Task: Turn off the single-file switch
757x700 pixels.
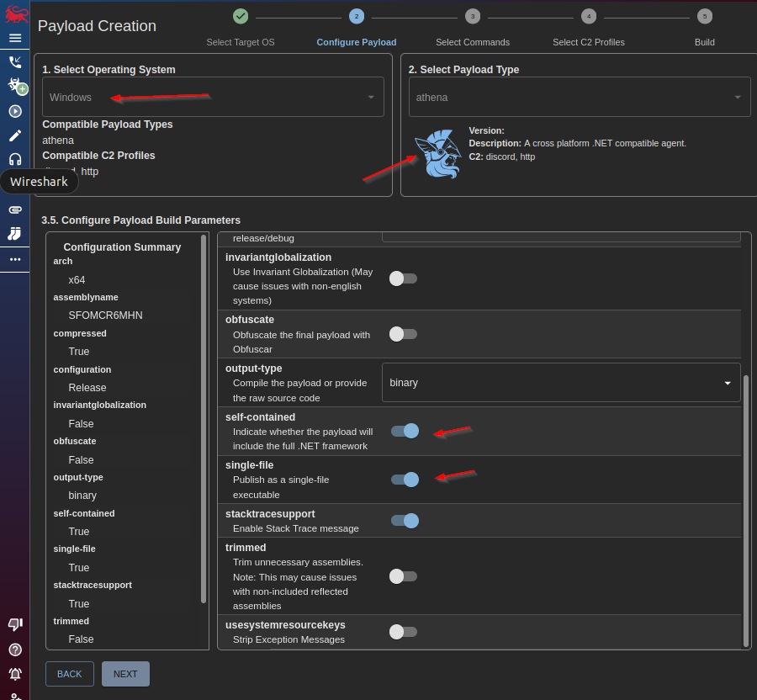Action: coord(405,480)
